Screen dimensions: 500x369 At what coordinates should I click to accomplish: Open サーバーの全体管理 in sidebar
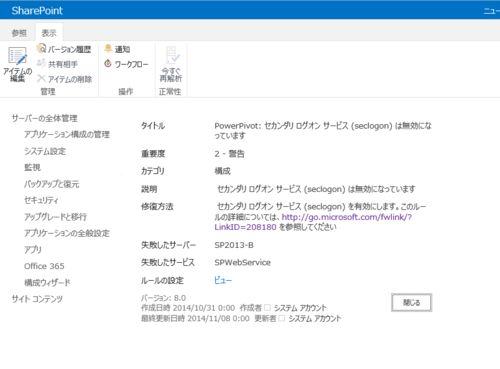coord(44,118)
